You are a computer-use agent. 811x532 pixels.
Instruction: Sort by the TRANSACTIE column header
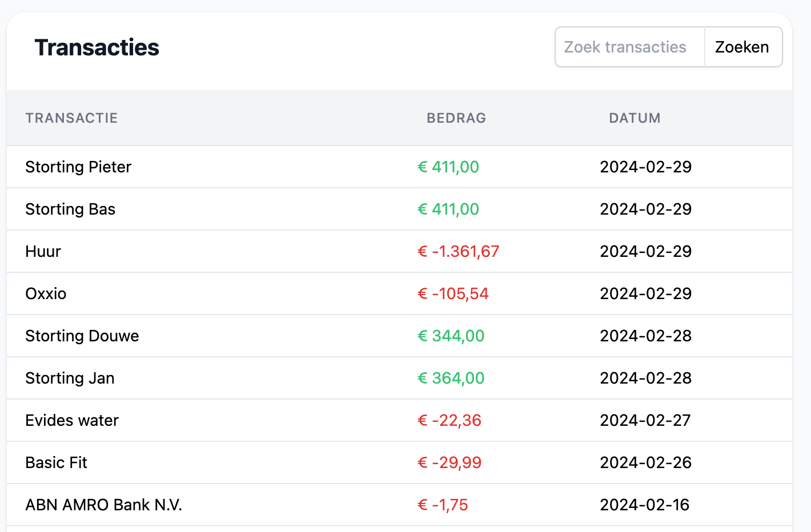click(x=71, y=118)
